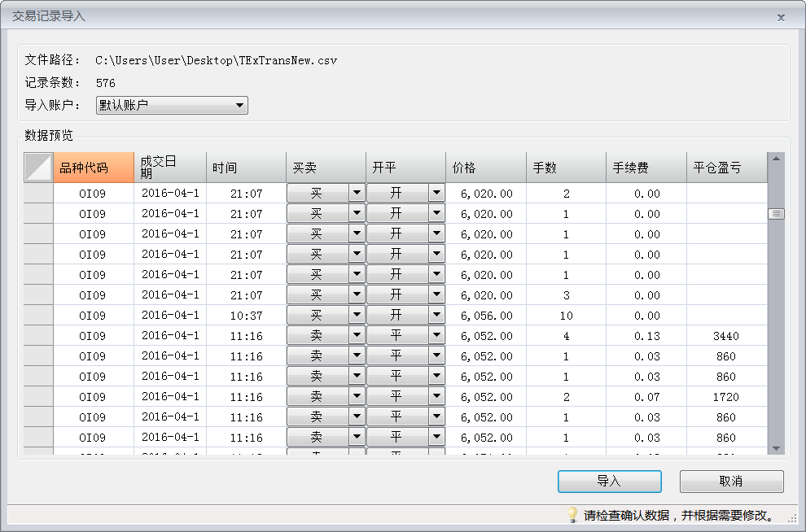806x532 pixels.
Task: Close the trade record import dialog
Action: [781, 17]
